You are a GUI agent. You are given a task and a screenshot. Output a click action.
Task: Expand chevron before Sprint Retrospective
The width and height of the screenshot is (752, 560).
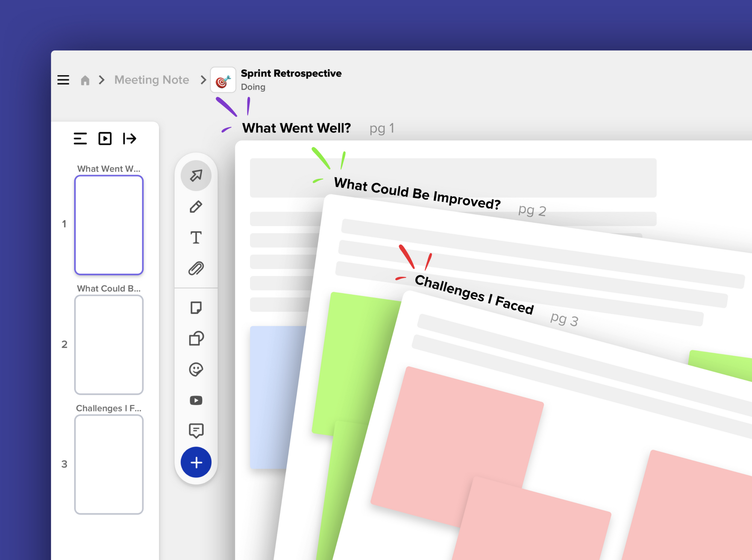(203, 80)
